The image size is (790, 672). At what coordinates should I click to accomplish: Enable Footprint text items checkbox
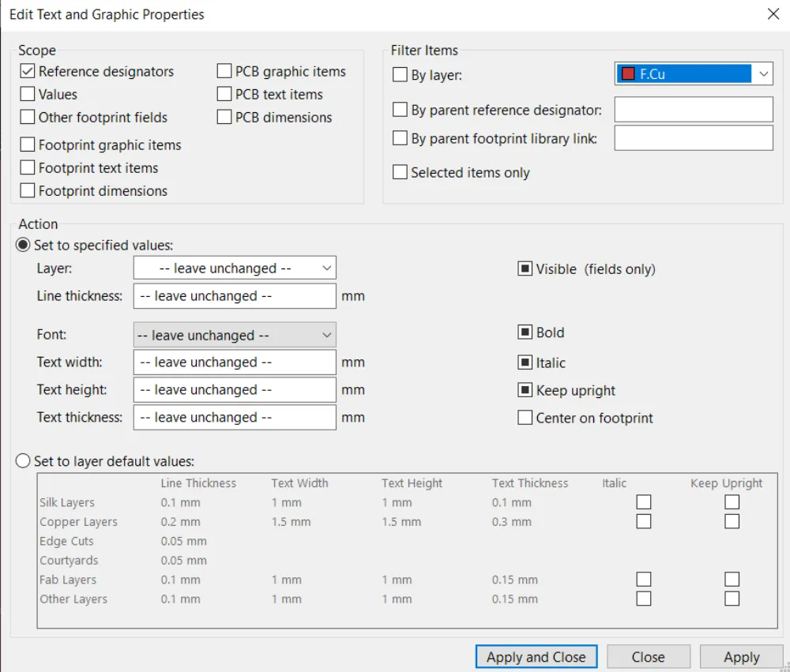(28, 168)
